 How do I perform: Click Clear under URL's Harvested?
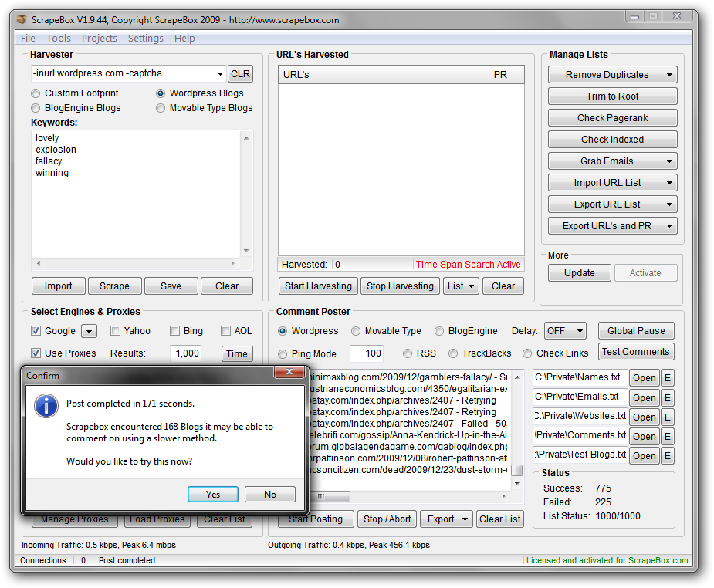click(x=503, y=286)
